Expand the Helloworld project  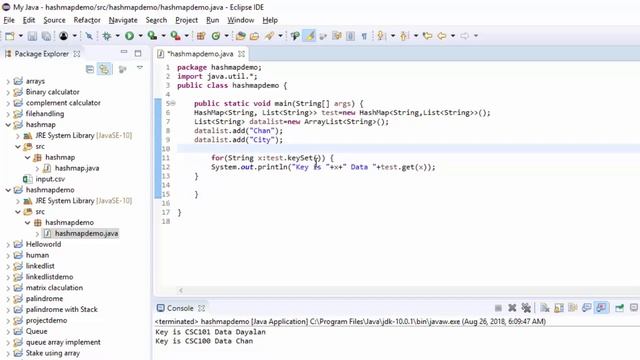(x=8, y=244)
